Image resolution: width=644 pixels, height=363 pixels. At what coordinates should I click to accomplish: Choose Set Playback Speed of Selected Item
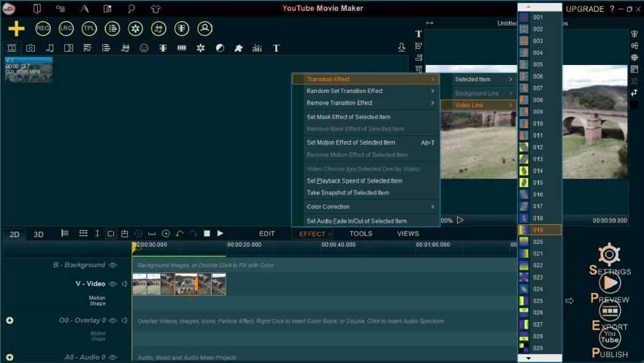(x=366, y=180)
